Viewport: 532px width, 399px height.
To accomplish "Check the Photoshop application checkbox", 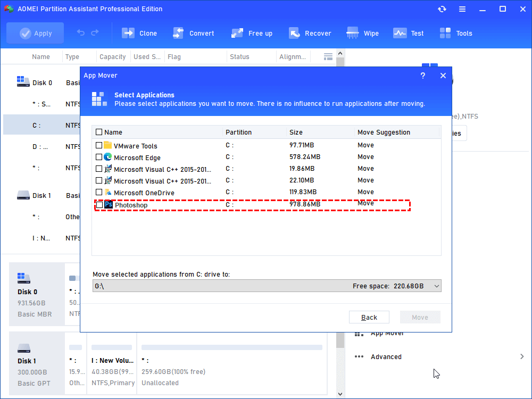I will tap(99, 205).
